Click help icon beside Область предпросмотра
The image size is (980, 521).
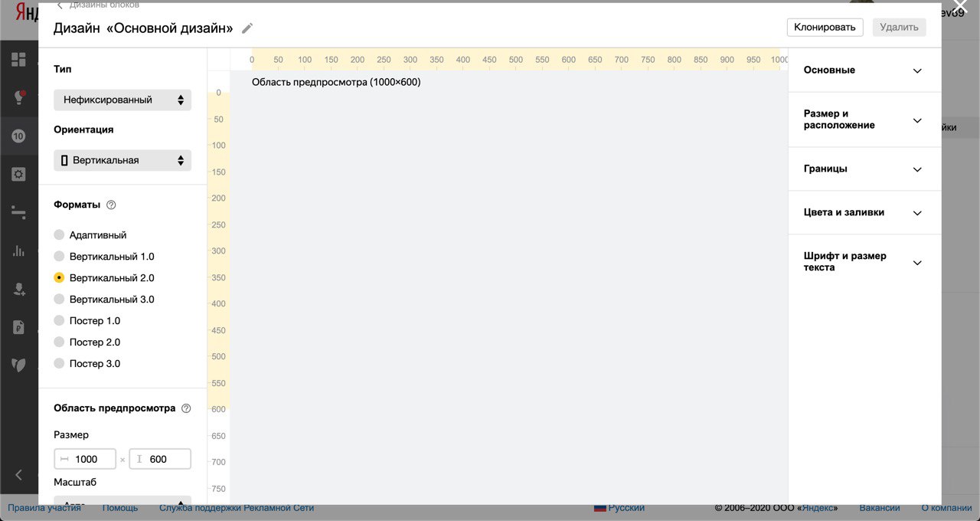(x=186, y=408)
